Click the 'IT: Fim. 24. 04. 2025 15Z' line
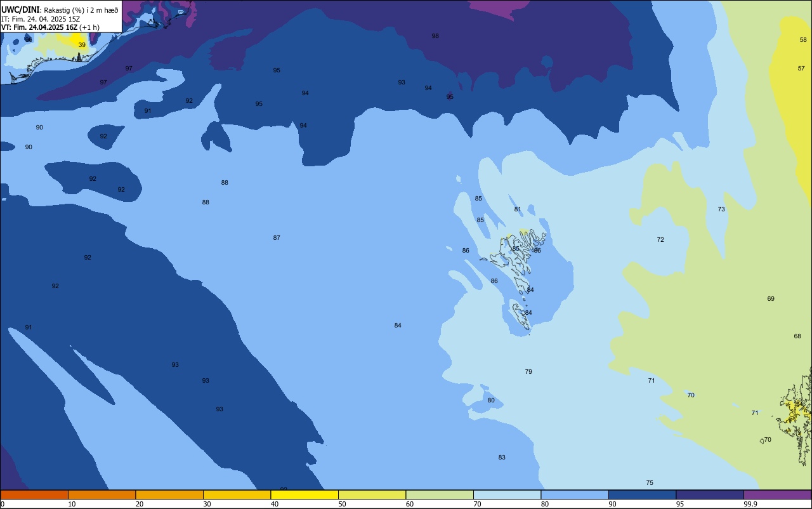 pos(41,18)
